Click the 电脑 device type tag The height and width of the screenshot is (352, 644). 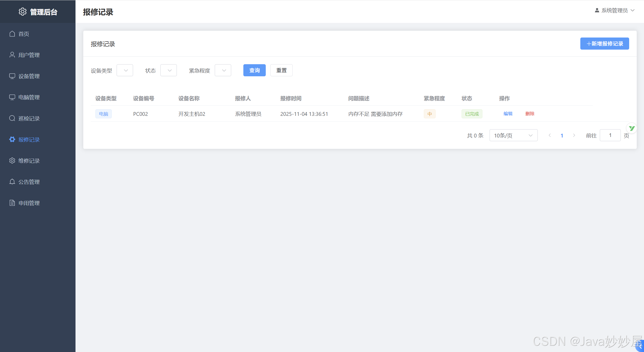(x=103, y=114)
